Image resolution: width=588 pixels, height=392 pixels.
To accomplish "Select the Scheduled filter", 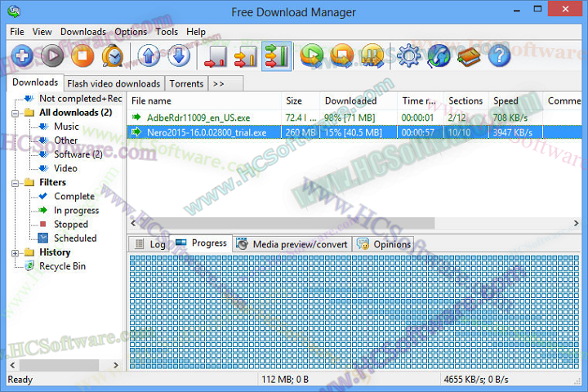I will point(75,238).
